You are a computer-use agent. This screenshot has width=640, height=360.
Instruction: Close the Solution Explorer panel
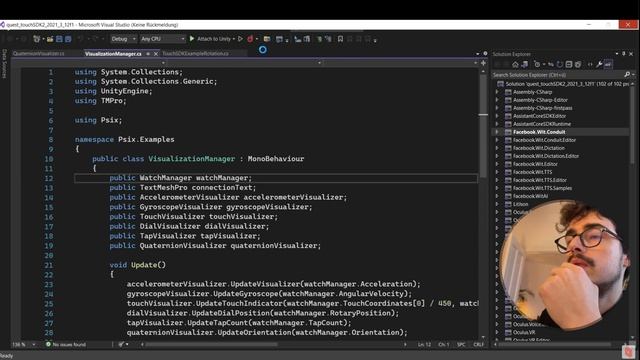(631, 53)
